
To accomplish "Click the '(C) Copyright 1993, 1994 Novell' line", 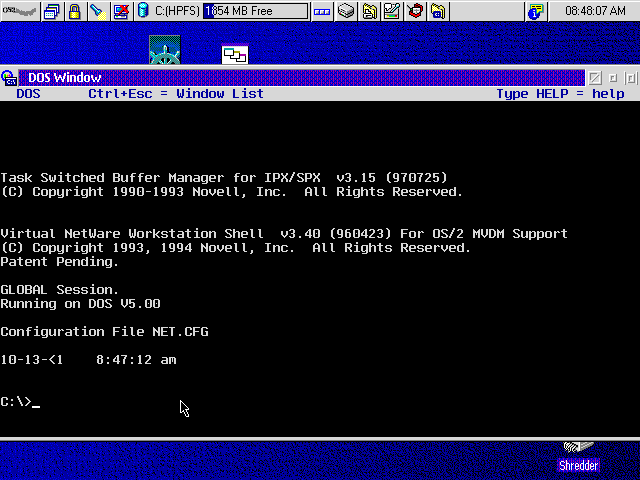I will pos(236,248).
